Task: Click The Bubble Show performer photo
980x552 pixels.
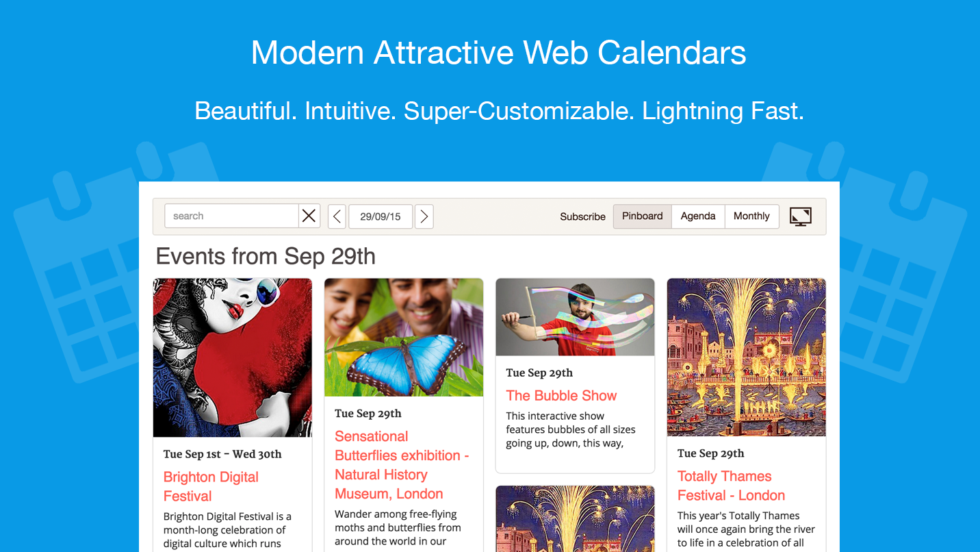Action: coord(575,317)
